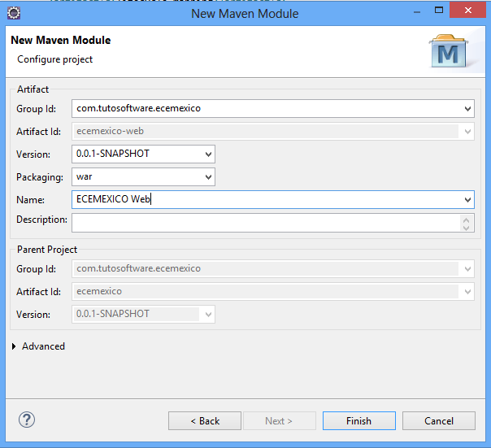
Task: Click the Cancel button
Action: tap(439, 420)
